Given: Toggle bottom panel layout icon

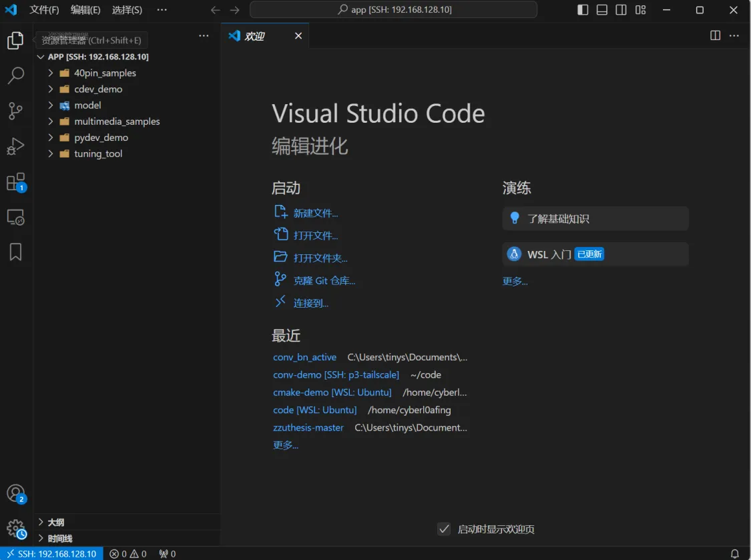Looking at the screenshot, I should (x=602, y=10).
